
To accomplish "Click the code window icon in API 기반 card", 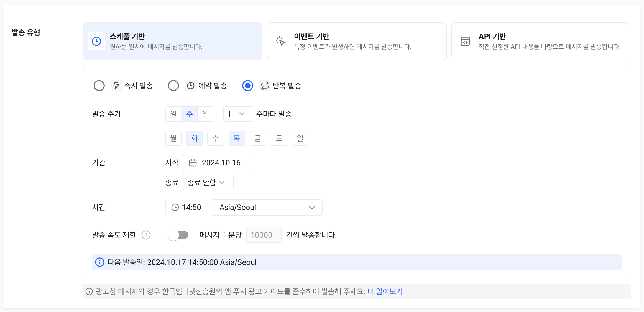I will (x=465, y=41).
